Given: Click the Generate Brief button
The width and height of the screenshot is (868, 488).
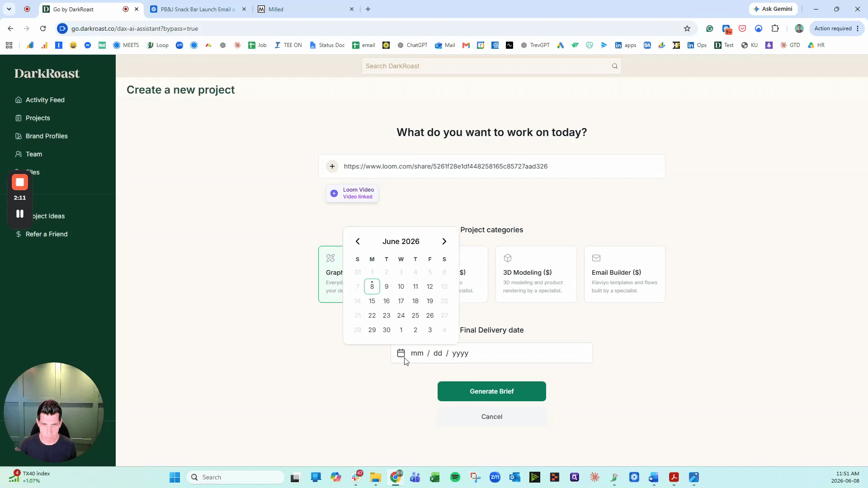Looking at the screenshot, I should pyautogui.click(x=492, y=391).
